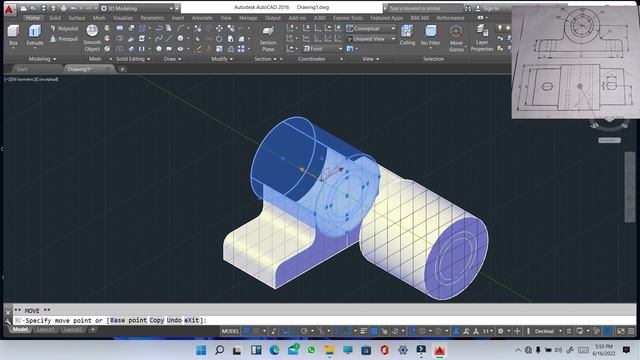The width and height of the screenshot is (640, 360).
Task: Open File Explorer from the taskbar
Action: [329, 350]
